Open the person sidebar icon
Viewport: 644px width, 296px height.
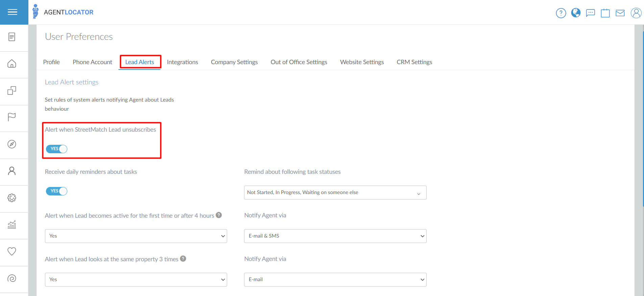12,171
